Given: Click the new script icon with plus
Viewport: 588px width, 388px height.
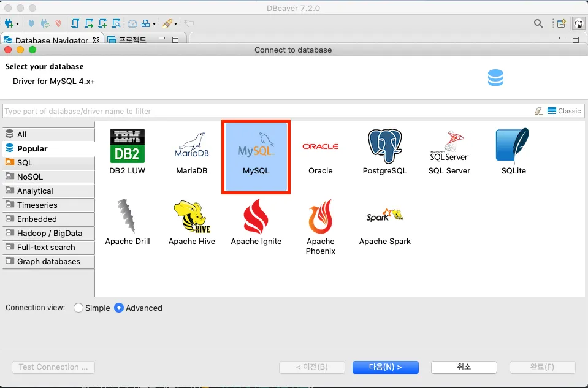Looking at the screenshot, I should (x=102, y=24).
